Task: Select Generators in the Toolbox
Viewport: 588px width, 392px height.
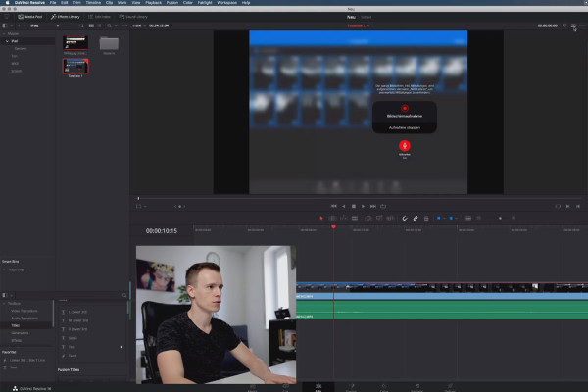Action: (x=20, y=333)
